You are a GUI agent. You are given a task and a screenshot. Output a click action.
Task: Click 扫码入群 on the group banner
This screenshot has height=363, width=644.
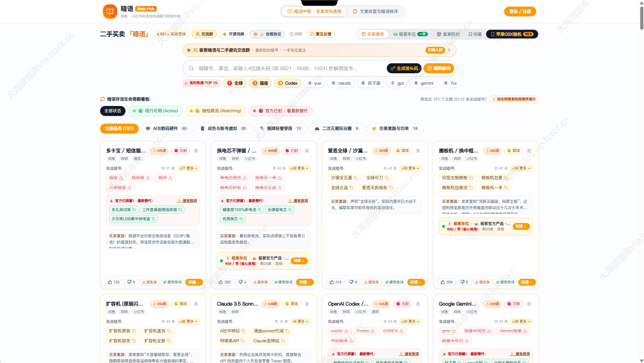pos(435,50)
